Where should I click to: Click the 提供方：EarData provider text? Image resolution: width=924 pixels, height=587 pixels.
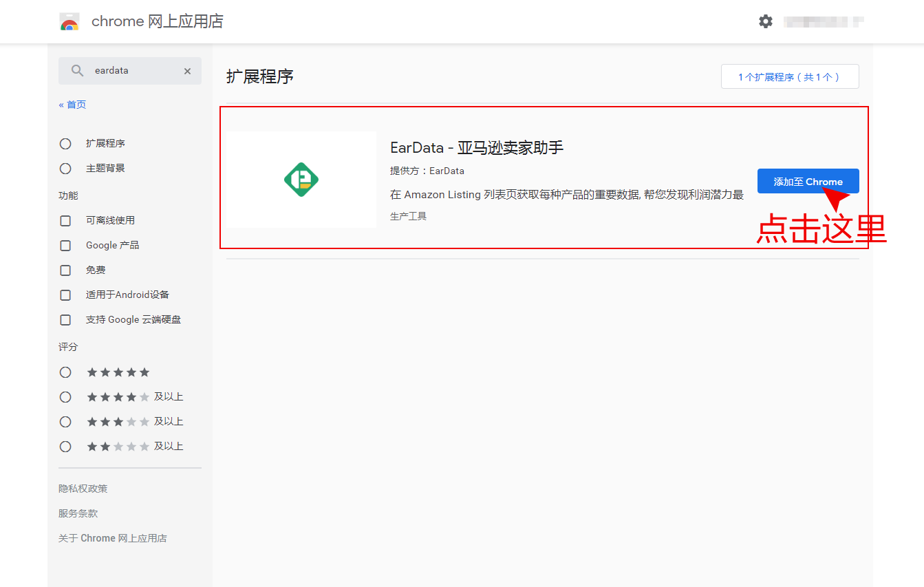(427, 171)
